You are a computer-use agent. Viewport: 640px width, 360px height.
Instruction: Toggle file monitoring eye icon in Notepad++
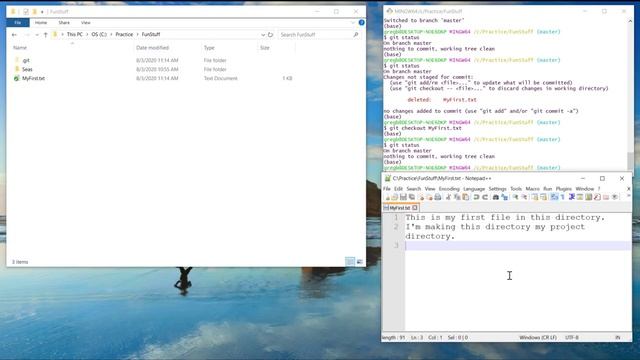click(615, 197)
